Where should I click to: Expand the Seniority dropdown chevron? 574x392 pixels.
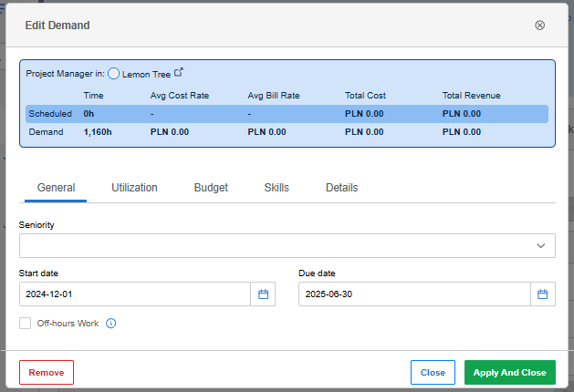pos(540,246)
